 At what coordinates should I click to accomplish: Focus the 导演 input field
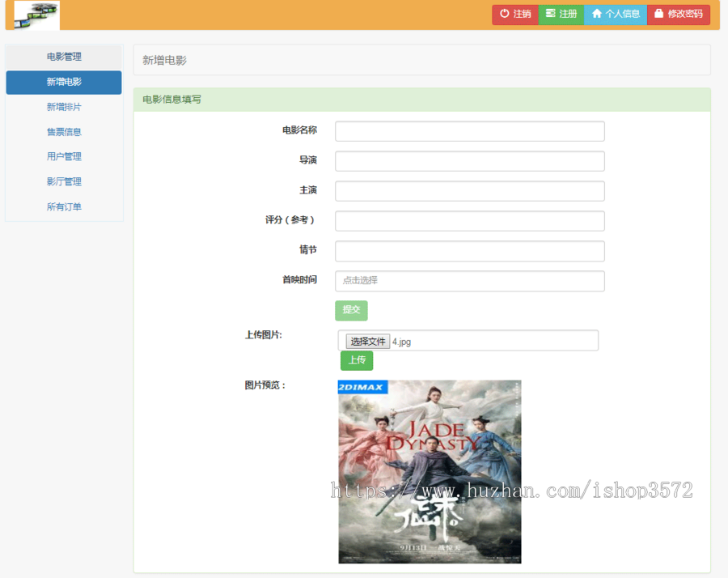pos(470,161)
